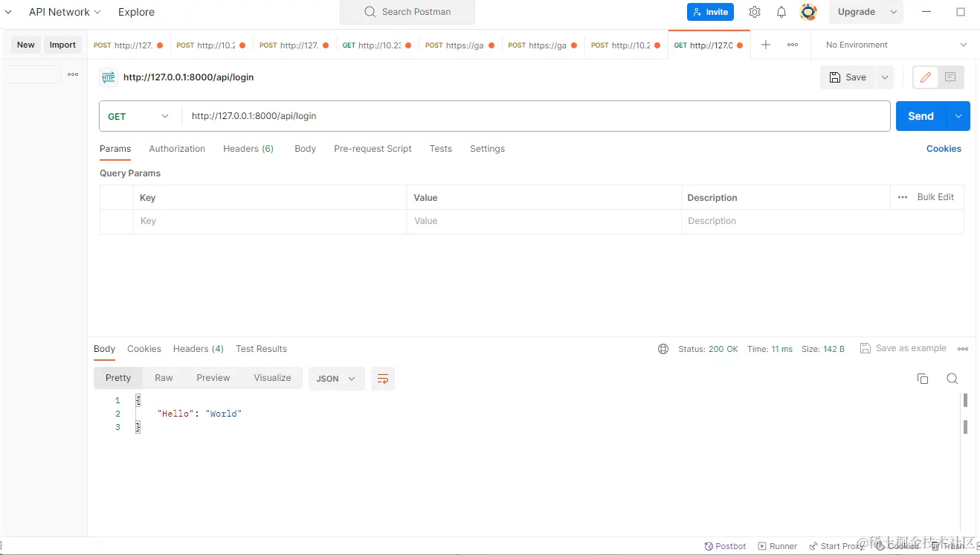
Task: Open the Pre-request Script tab
Action: (373, 149)
